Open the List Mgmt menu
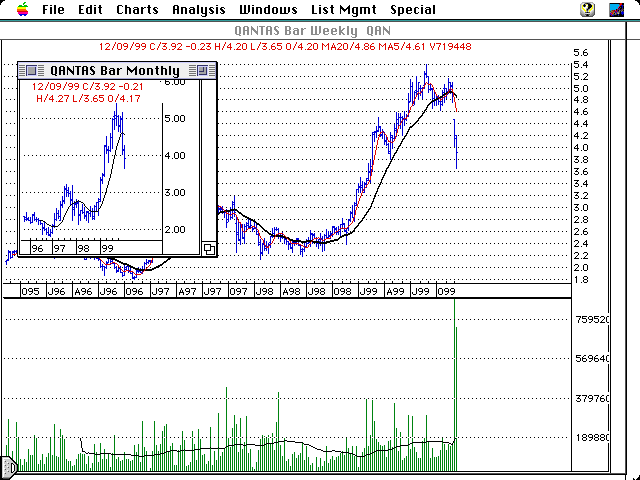Screen dimensions: 640x480 pyautogui.click(x=344, y=9)
